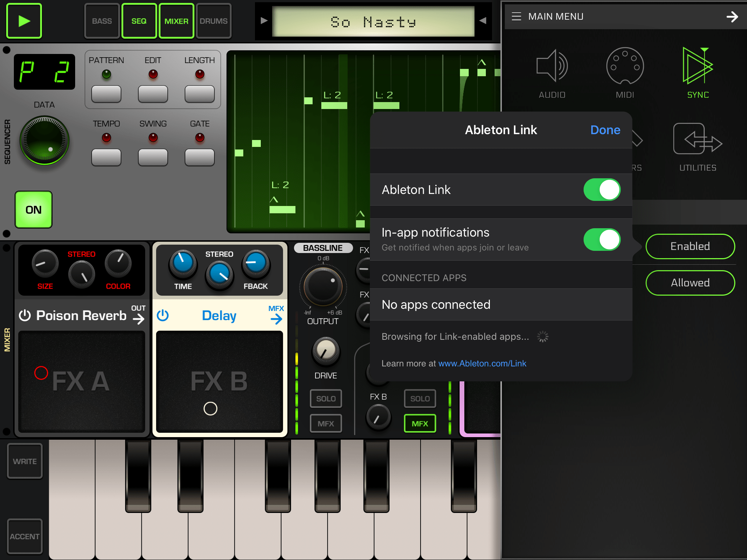Image resolution: width=747 pixels, height=560 pixels.
Task: Toggle the sequencer ON button
Action: pyautogui.click(x=34, y=210)
